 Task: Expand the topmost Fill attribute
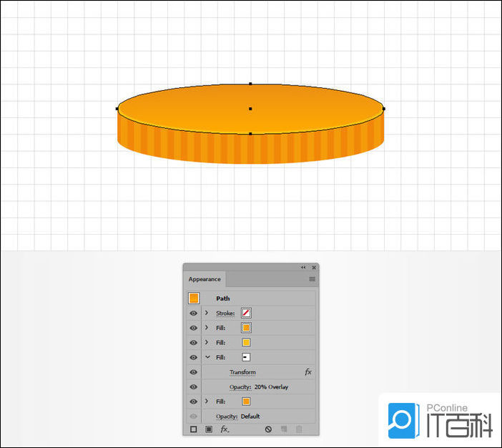click(207, 327)
